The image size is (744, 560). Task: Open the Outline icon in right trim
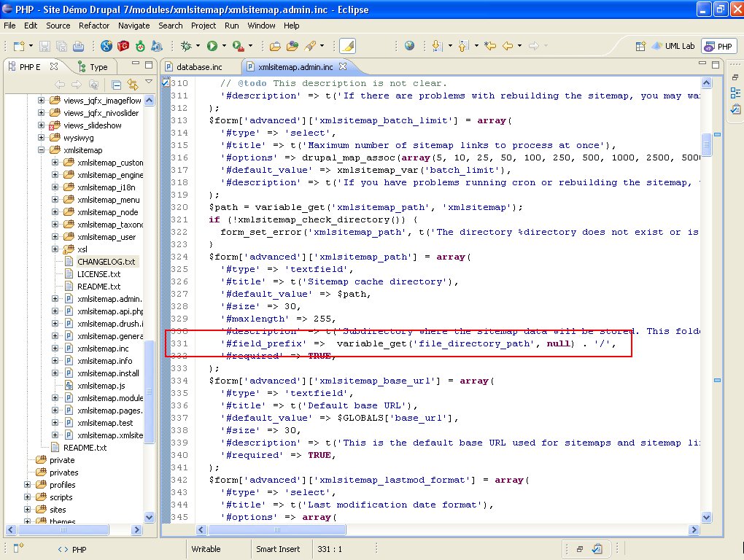735,93
